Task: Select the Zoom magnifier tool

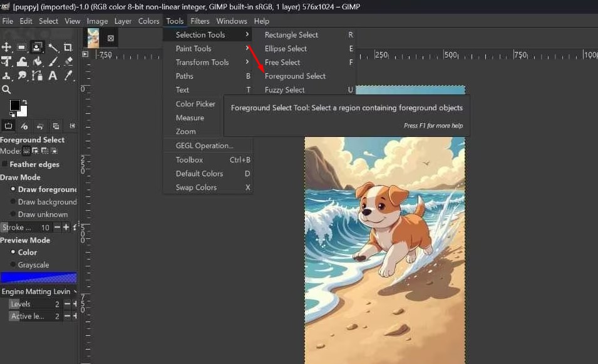Action: click(x=6, y=90)
